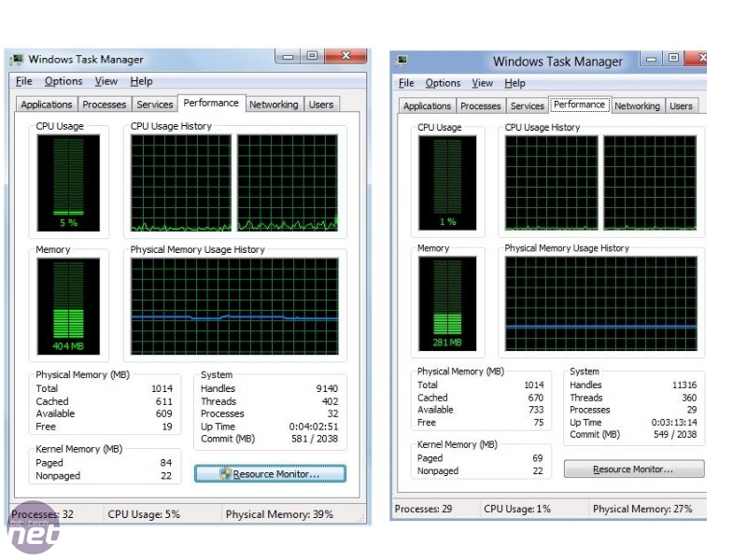Switch to Networking tab in the left window
Screen dimensions: 747x560
coord(274,105)
